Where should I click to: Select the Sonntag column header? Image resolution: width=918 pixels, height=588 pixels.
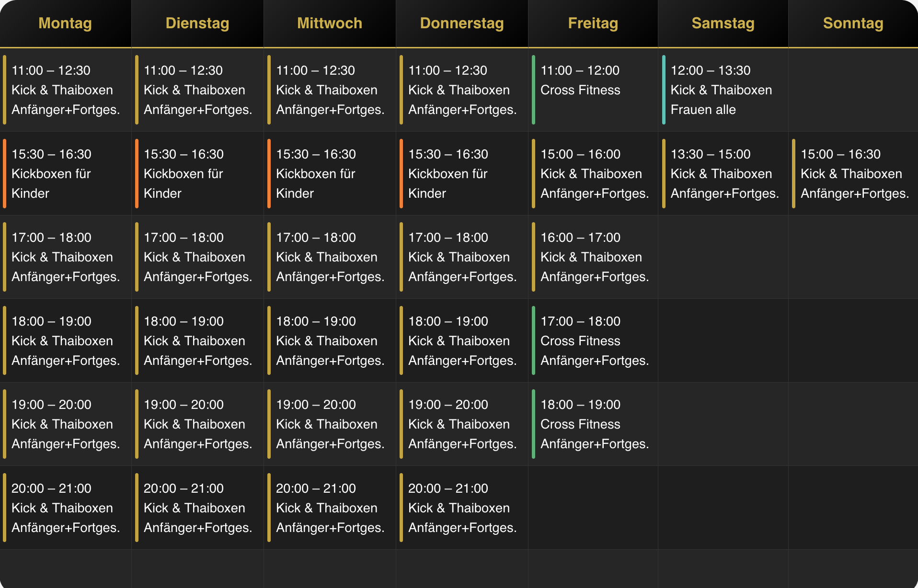point(853,23)
